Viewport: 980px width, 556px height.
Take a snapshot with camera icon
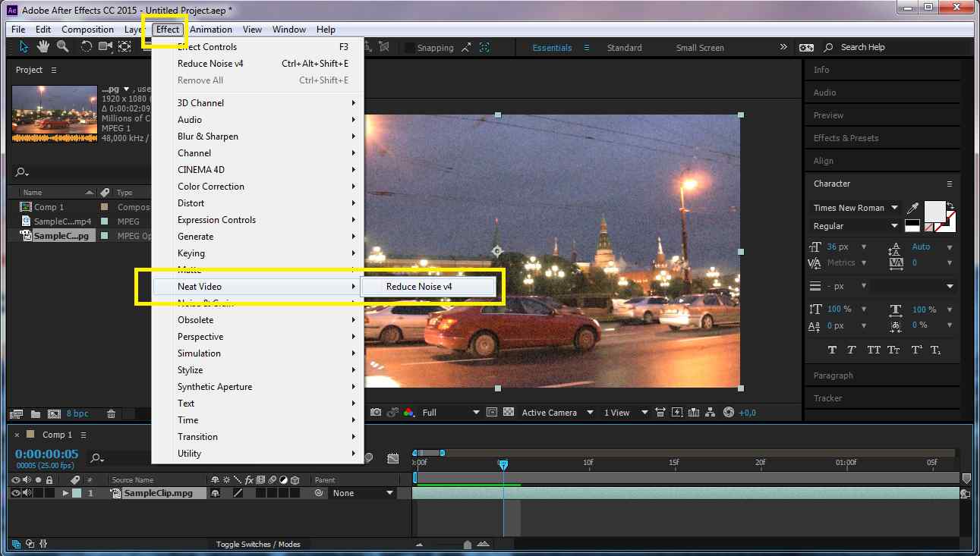coord(375,413)
